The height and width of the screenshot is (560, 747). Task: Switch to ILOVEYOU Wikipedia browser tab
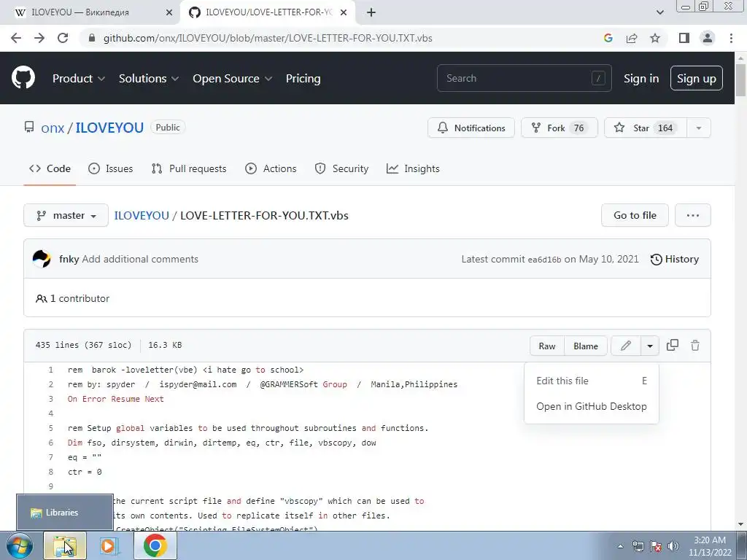point(90,12)
